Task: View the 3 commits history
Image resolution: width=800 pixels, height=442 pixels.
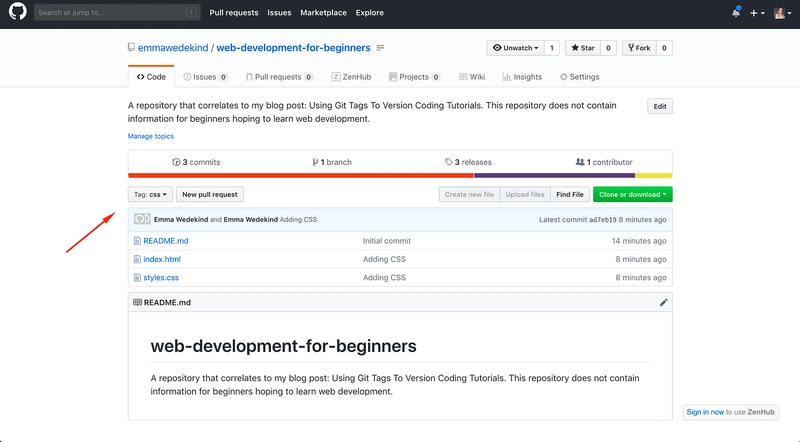Action: coord(196,162)
